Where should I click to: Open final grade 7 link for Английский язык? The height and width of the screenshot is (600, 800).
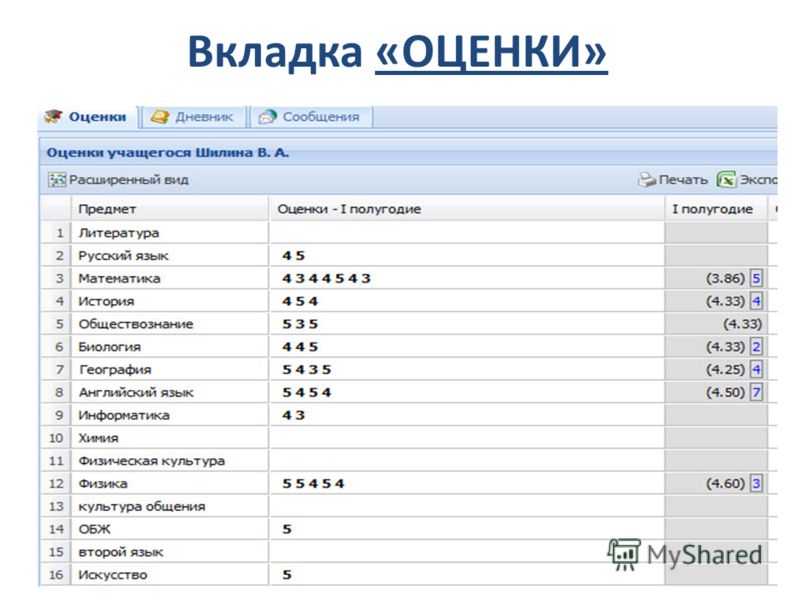(x=756, y=392)
